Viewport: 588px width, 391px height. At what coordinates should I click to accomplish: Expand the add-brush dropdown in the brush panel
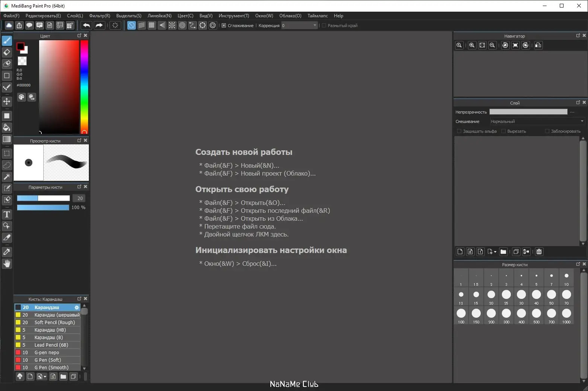(x=45, y=376)
